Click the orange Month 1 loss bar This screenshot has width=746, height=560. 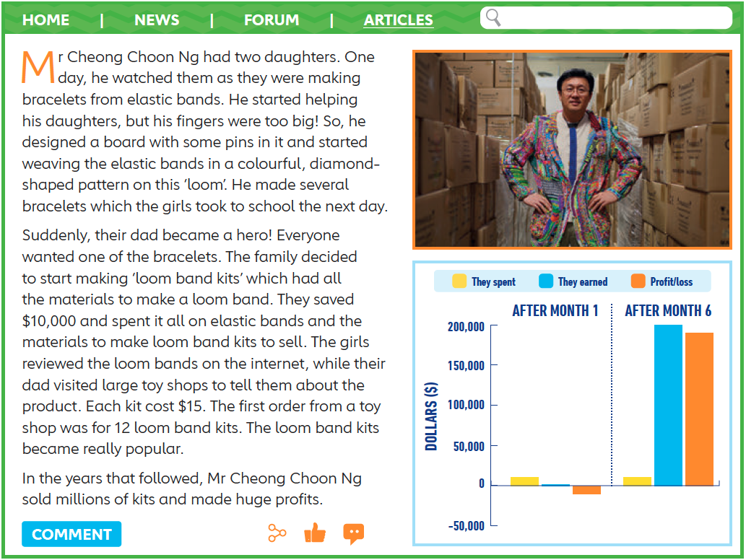point(586,490)
